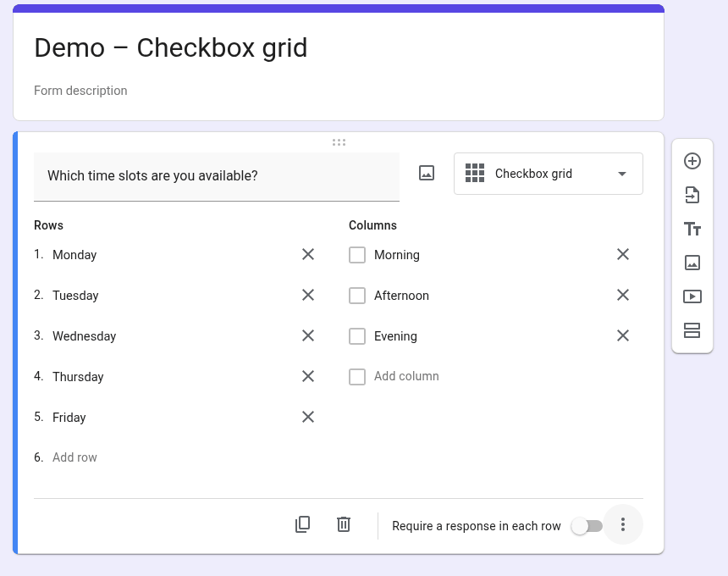Screen dimensions: 728x576
Task: Select the Monday row text
Action: point(74,255)
